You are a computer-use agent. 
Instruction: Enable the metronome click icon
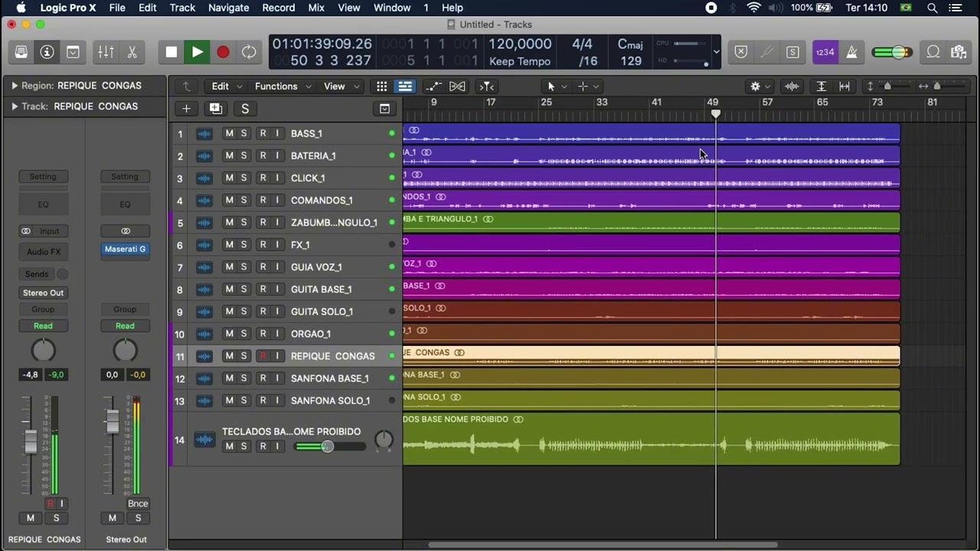click(851, 52)
